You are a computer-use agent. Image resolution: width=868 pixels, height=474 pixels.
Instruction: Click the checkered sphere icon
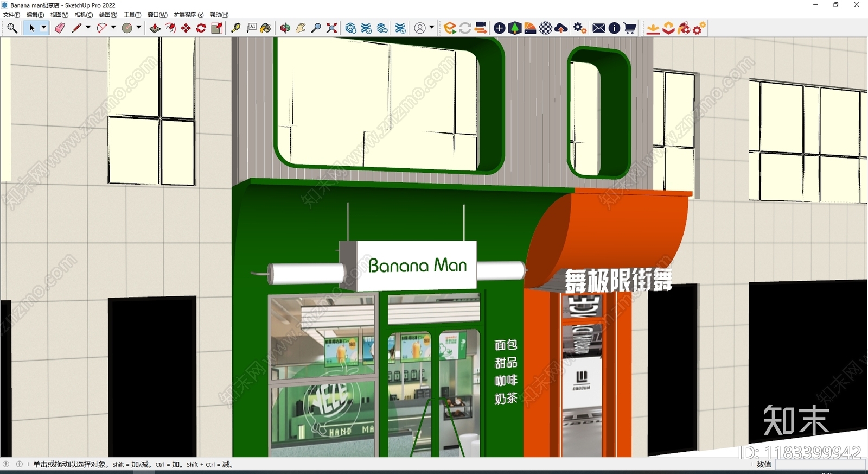pos(546,28)
